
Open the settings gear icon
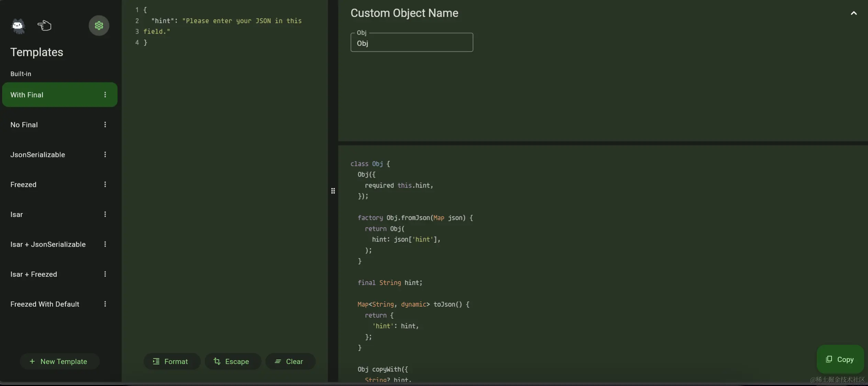pyautogui.click(x=99, y=25)
